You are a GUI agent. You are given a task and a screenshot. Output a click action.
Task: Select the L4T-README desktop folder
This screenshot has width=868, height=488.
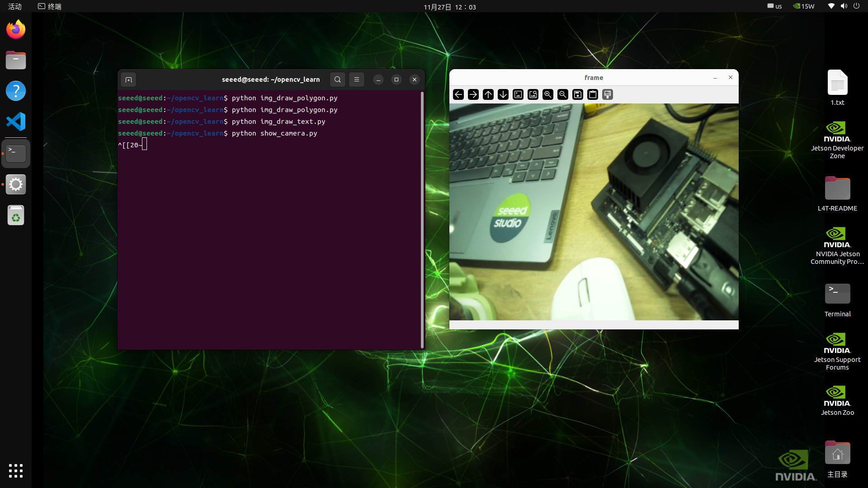tap(837, 194)
